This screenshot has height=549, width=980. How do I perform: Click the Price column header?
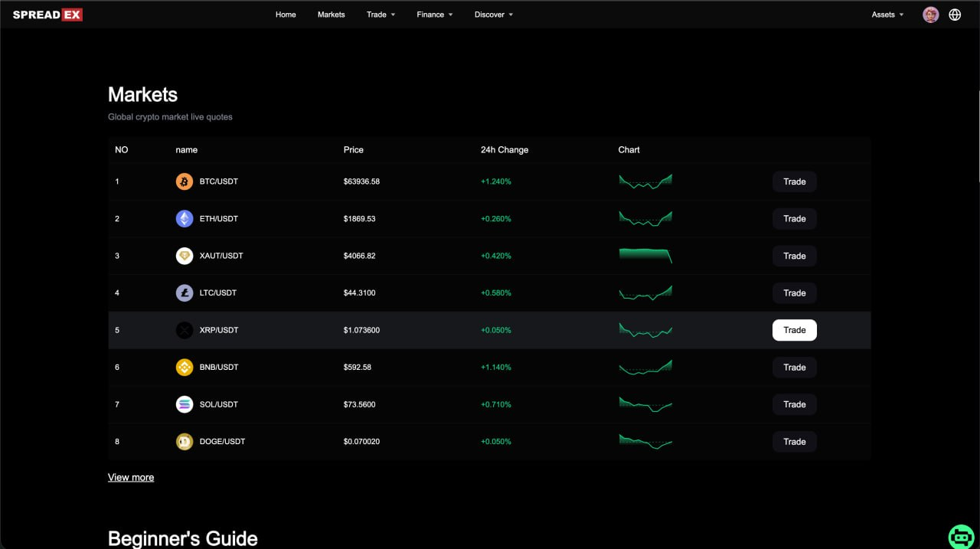point(354,150)
